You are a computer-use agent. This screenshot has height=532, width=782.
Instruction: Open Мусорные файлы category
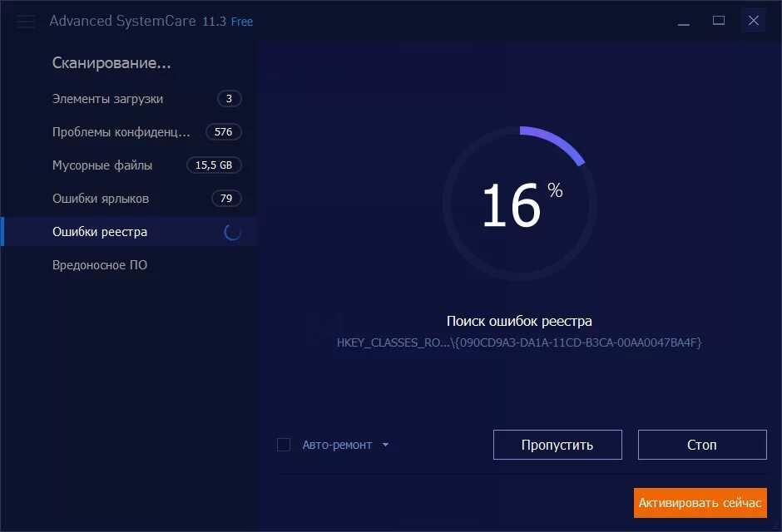[129, 165]
